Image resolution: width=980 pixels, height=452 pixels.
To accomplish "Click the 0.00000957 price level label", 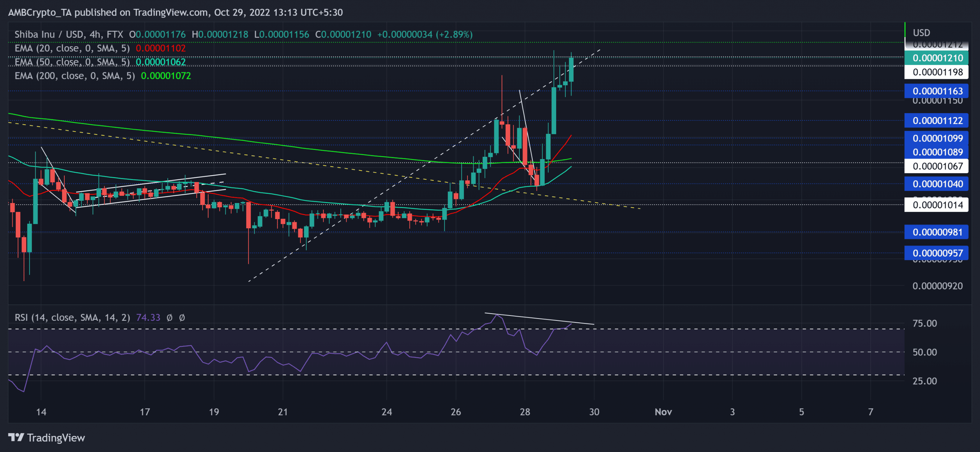I will click(x=936, y=253).
